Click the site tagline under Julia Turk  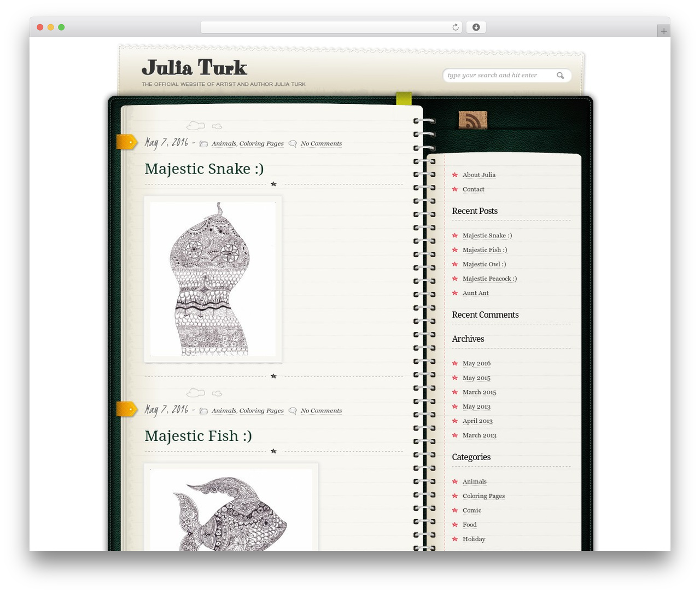[224, 84]
